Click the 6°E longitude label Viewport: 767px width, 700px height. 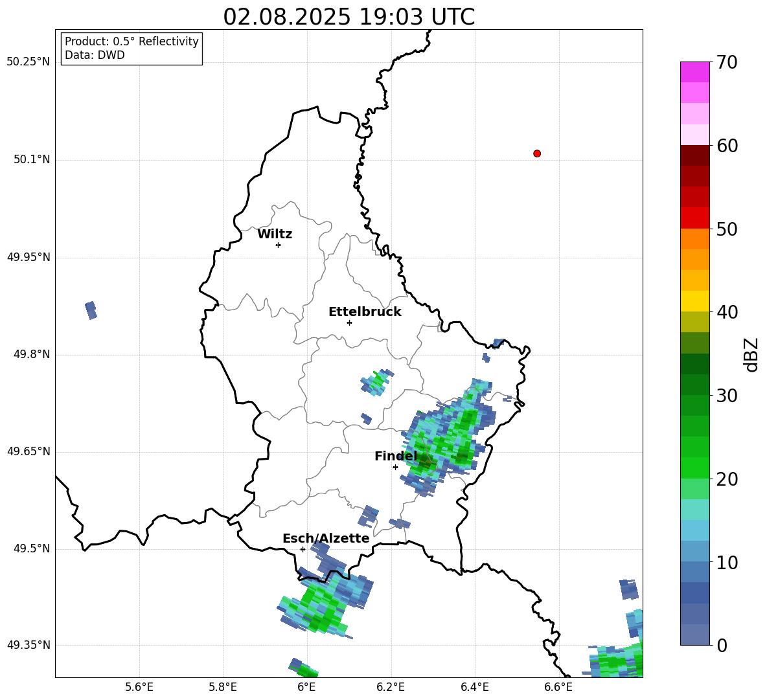pyautogui.click(x=306, y=687)
